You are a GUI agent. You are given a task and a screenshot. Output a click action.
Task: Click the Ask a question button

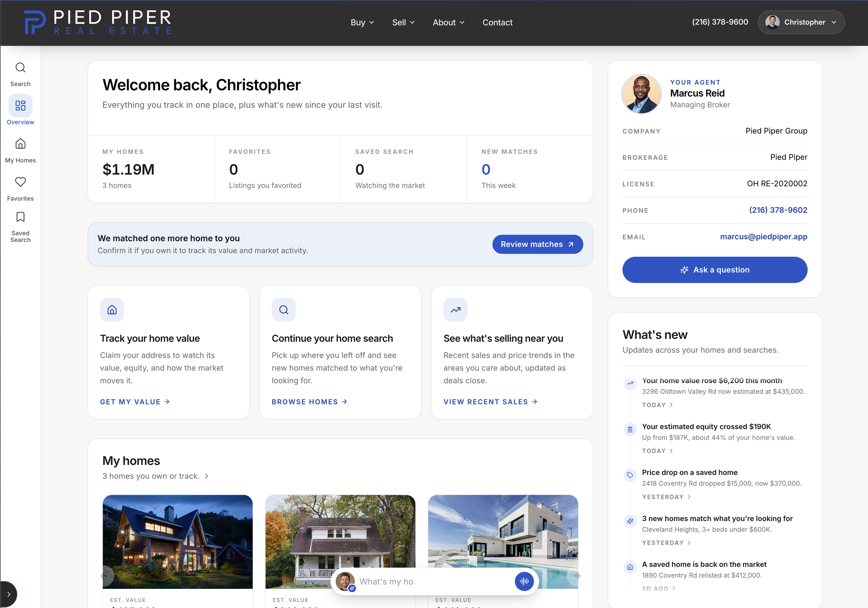pyautogui.click(x=715, y=270)
